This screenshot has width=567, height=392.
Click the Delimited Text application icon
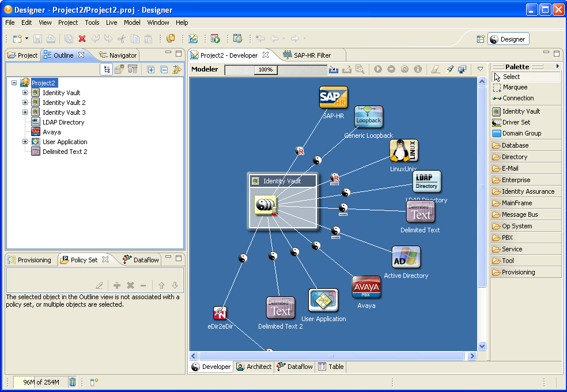(x=421, y=212)
